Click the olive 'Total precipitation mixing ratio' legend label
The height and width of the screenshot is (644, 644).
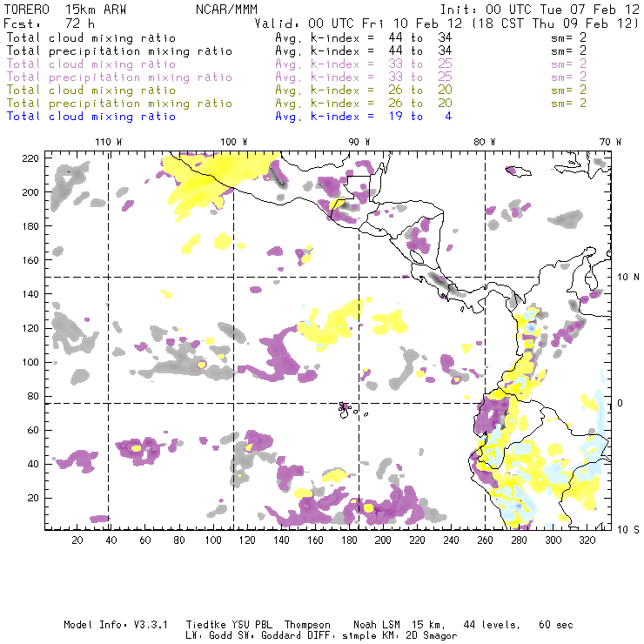(x=119, y=104)
